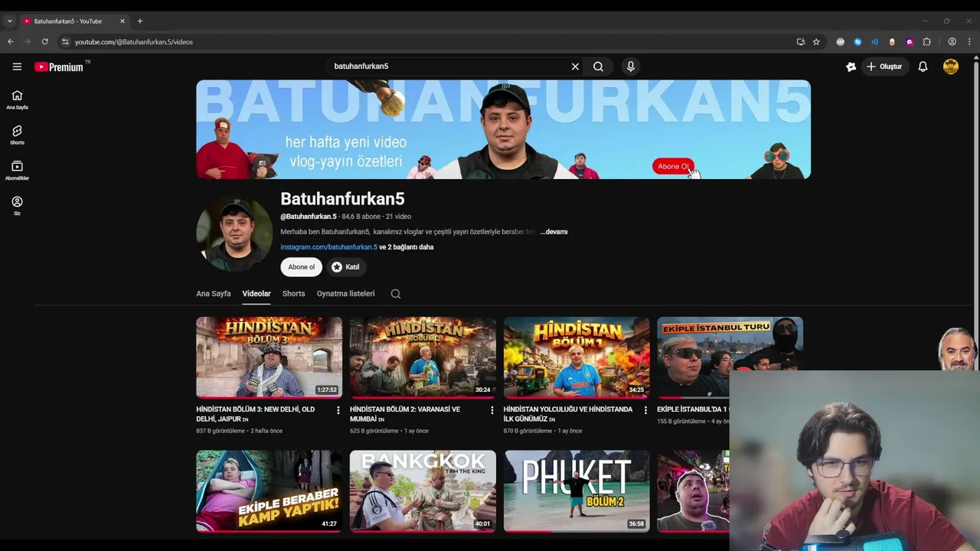This screenshot has height=551, width=980.
Task: Click '837 B görüntüleme' under BÖLÜM 3
Action: [220, 431]
